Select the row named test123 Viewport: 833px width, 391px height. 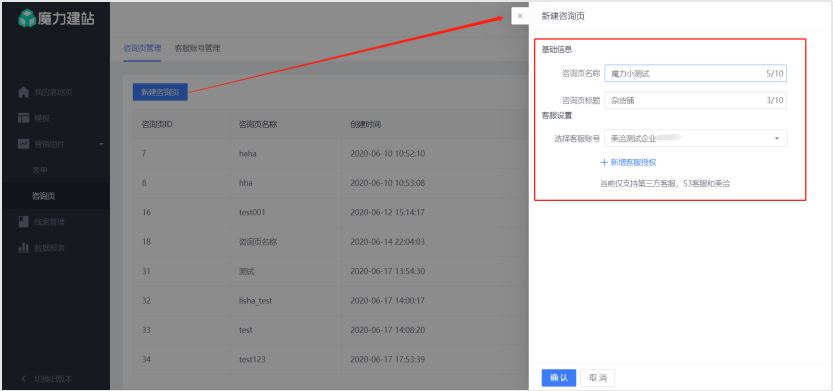(330, 360)
